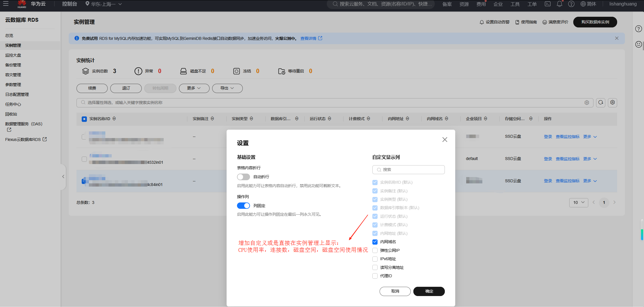Viewport: 644px width, 307px height.
Task: Check the 读写分离地址 column checkbox
Action: pos(375,267)
